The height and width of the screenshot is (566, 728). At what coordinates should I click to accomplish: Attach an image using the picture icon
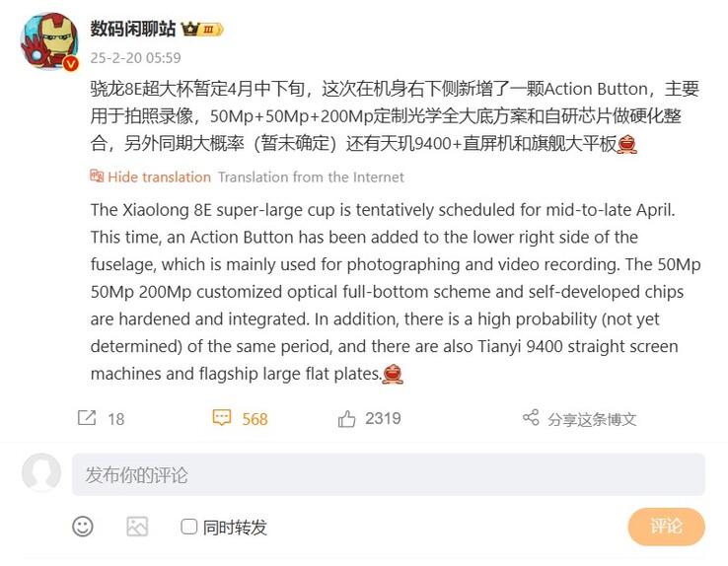137,527
